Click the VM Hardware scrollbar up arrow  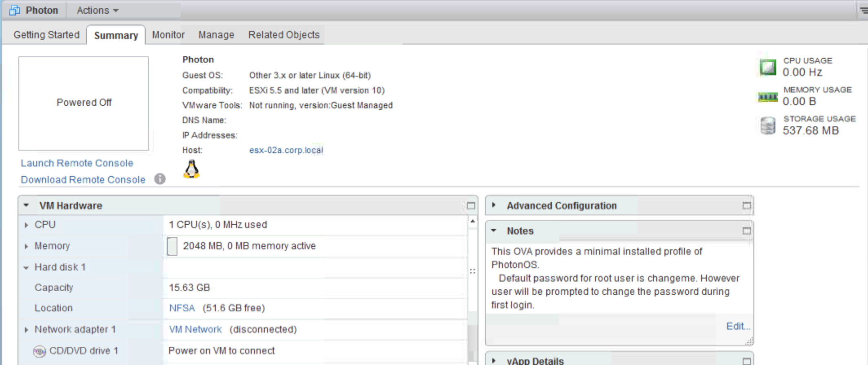pos(472,221)
